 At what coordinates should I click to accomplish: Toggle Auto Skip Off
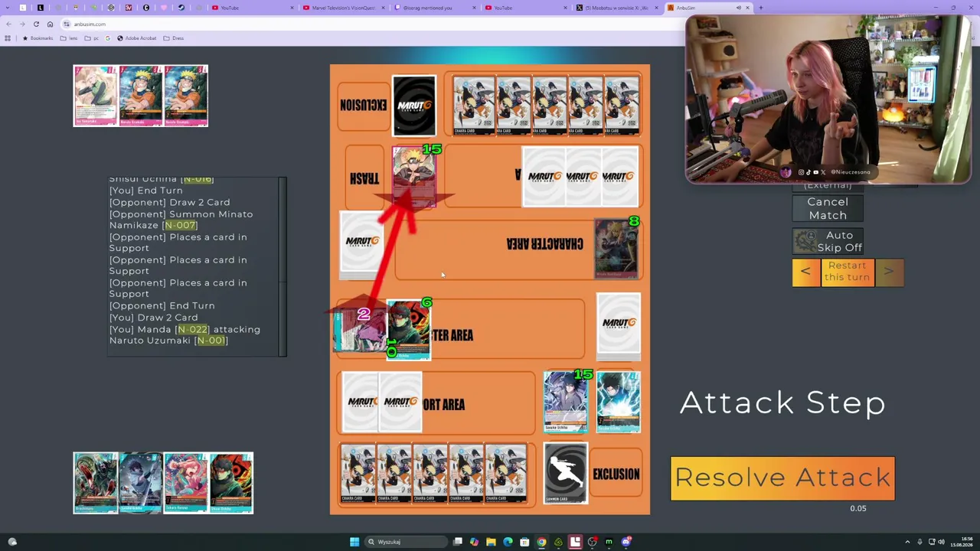(828, 241)
